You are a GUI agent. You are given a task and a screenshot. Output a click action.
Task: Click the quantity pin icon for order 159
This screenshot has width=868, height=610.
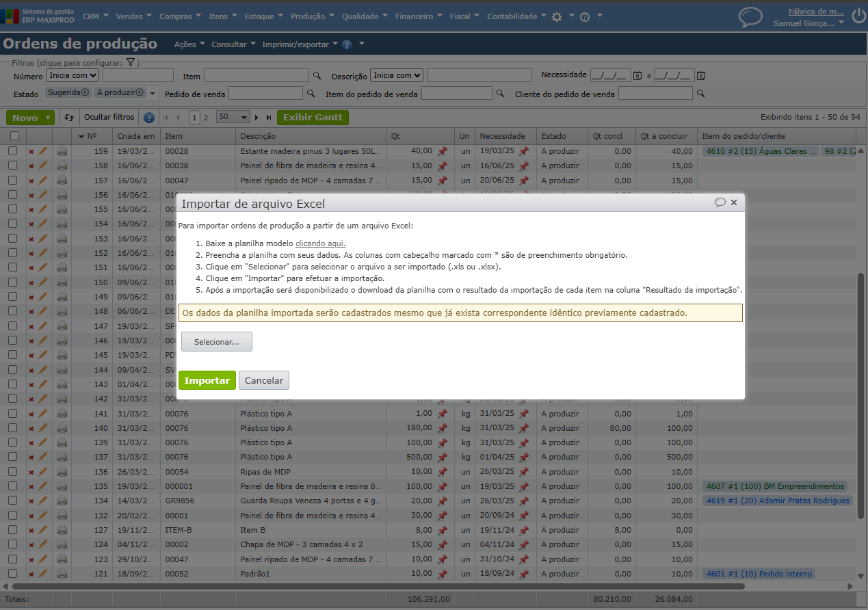pos(443,151)
